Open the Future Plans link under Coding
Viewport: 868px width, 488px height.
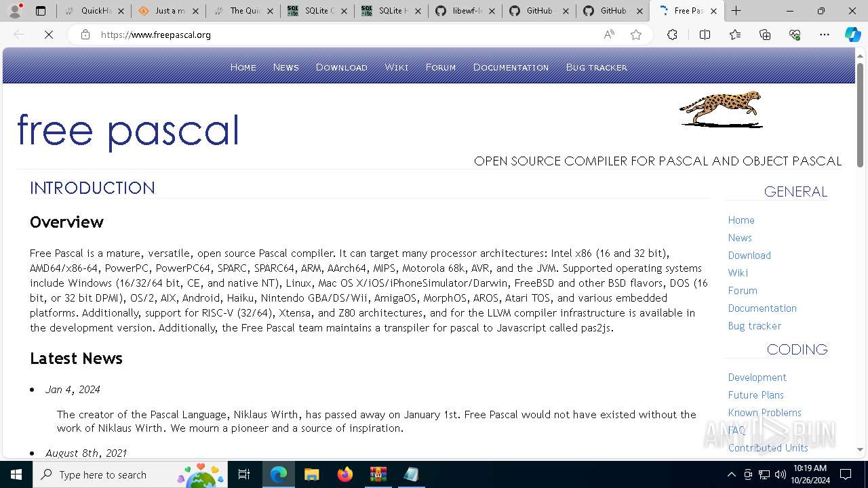[756, 395]
